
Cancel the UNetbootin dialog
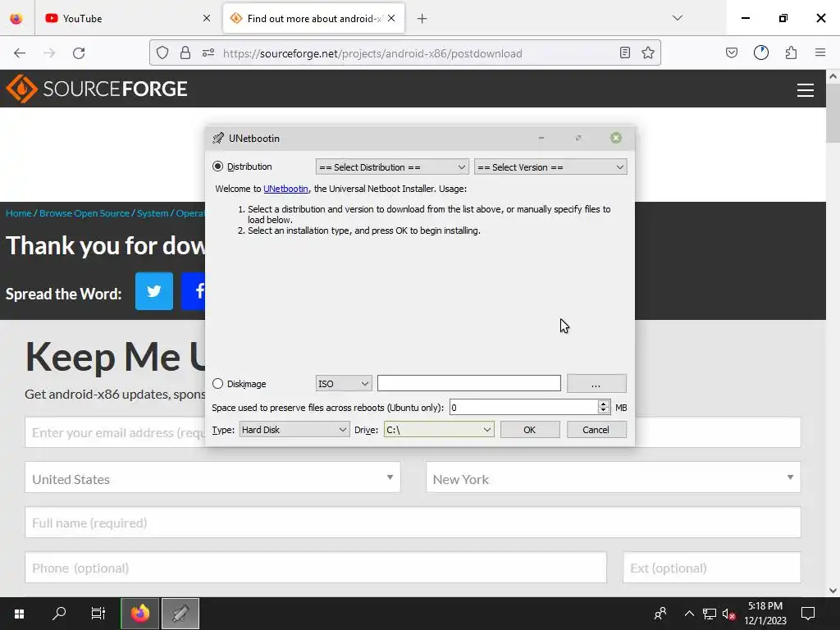[x=596, y=430]
